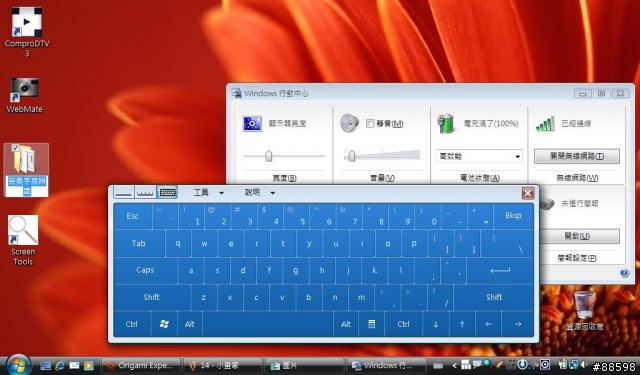
Task: Click the 電池狀態(A) label
Action: [480, 178]
